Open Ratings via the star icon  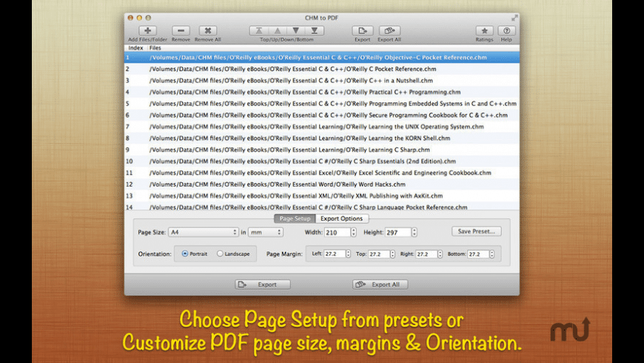(484, 31)
